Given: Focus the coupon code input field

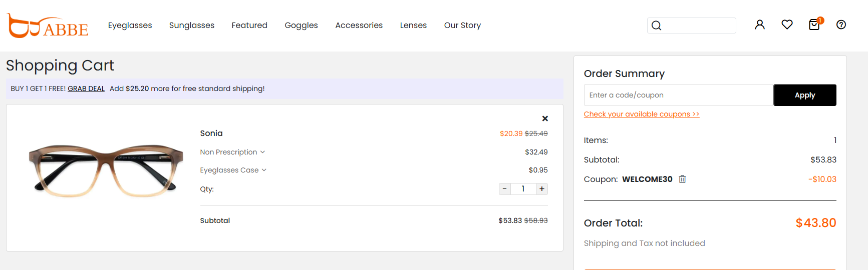Looking at the screenshot, I should click(679, 95).
